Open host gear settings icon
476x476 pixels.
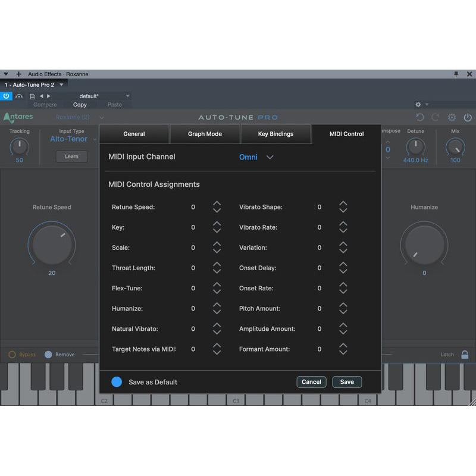click(418, 105)
